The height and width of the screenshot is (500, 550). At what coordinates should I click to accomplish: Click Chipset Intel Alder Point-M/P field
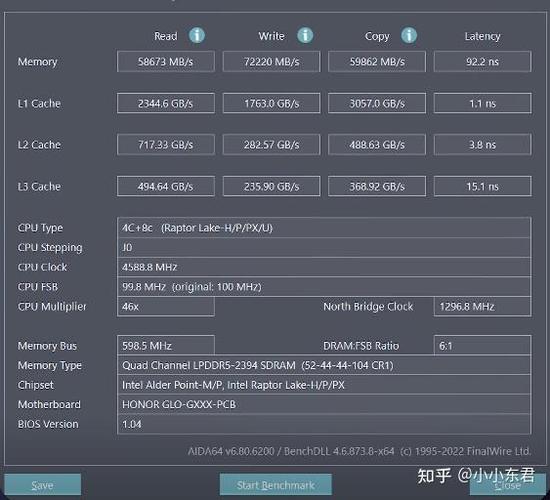click(324, 385)
